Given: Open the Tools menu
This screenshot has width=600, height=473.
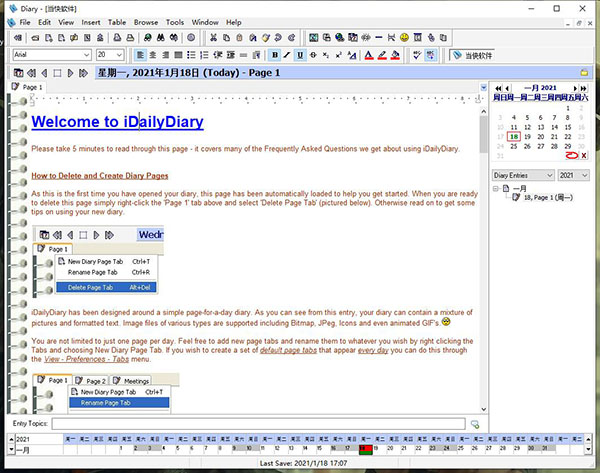Looking at the screenshot, I should [x=175, y=22].
